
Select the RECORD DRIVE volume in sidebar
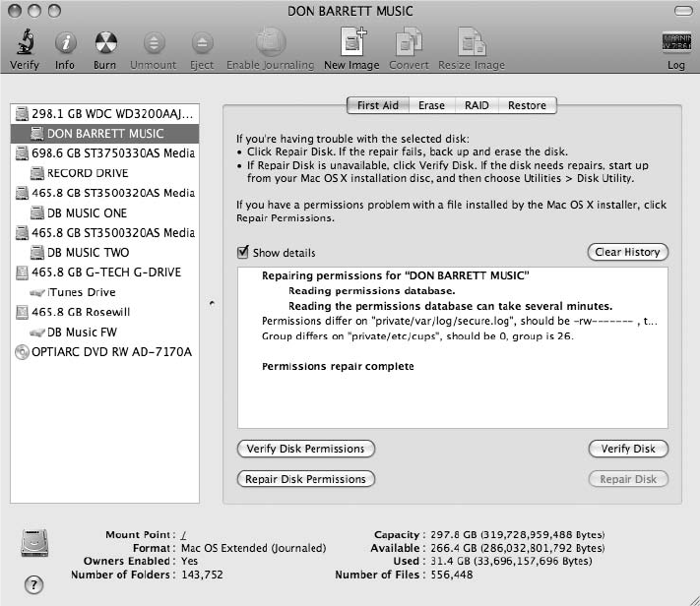[88, 173]
